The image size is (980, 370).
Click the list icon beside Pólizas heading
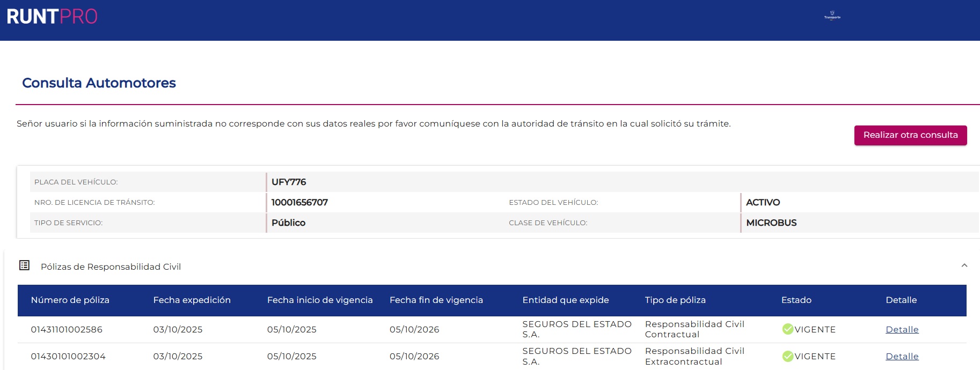(25, 265)
